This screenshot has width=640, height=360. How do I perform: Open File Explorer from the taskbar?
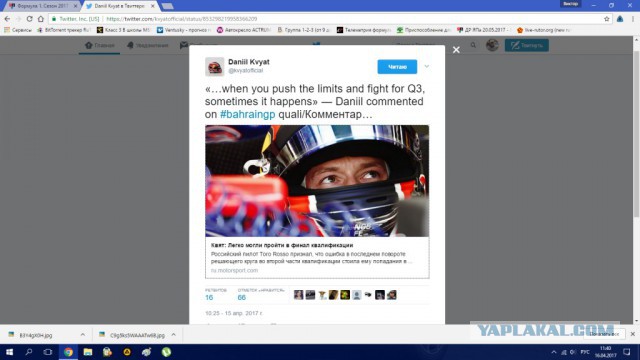(88, 352)
